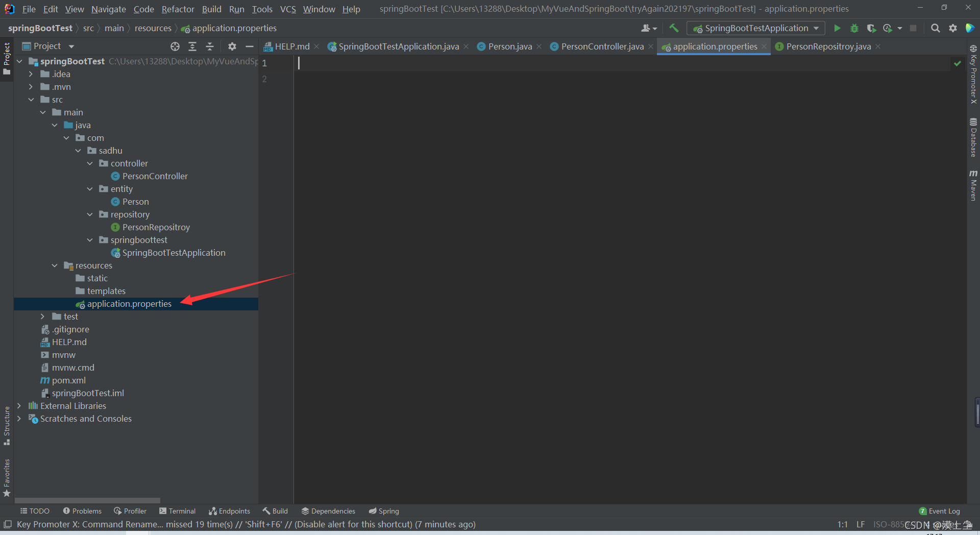Screen dimensions: 980x535
Task: Open the VCS menu
Action: [x=288, y=9]
